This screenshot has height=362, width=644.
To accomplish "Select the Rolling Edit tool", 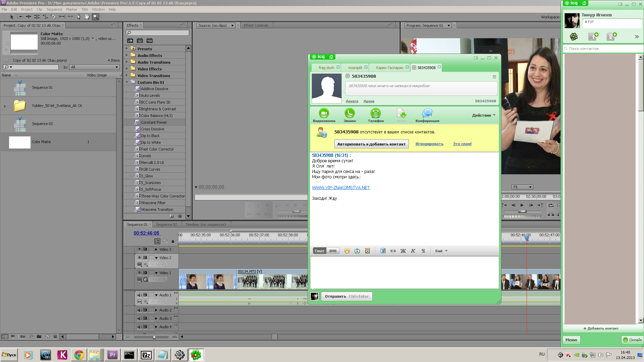I will (37, 17).
